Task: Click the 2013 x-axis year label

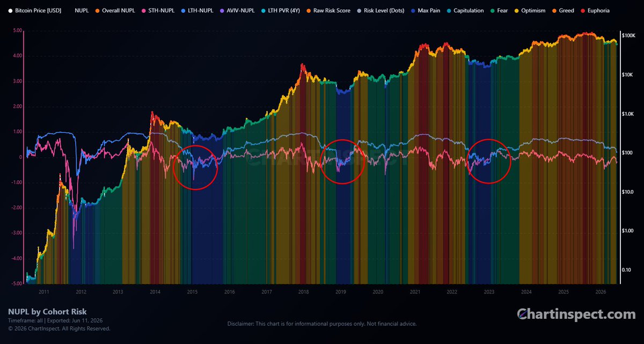Action: (118, 292)
